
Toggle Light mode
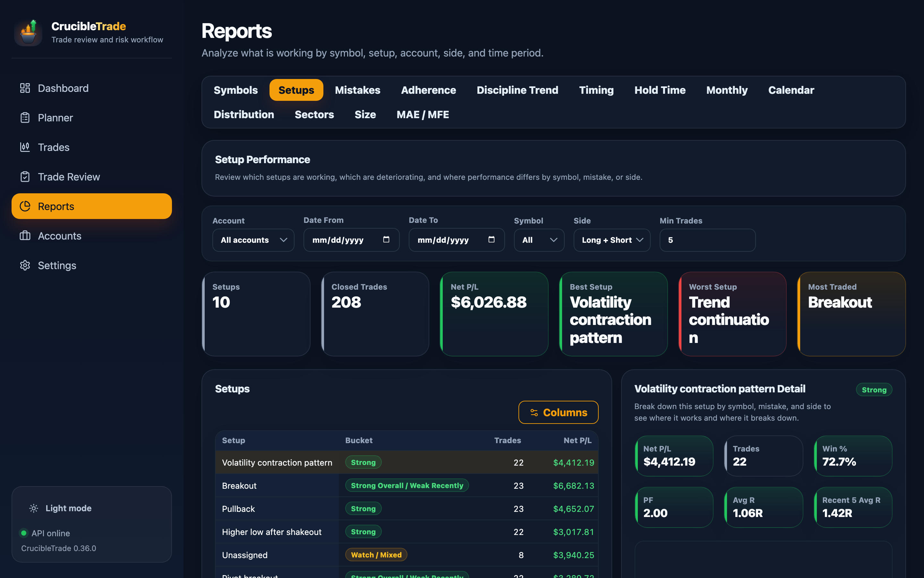tap(61, 508)
